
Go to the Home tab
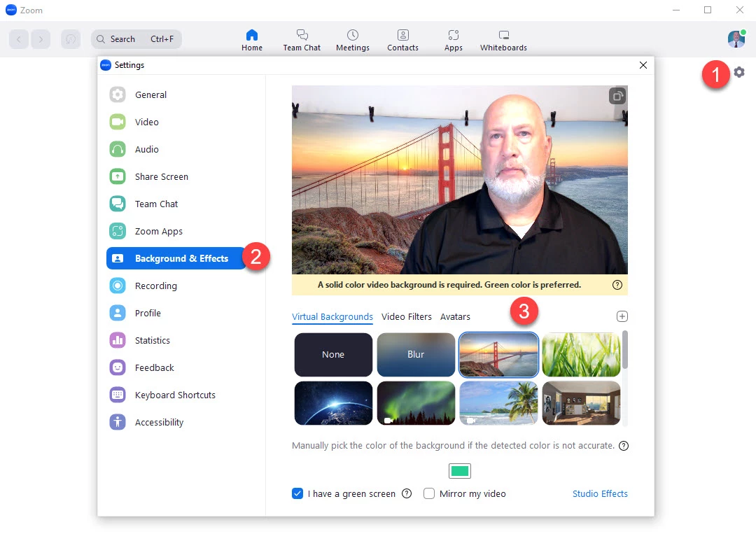point(252,40)
